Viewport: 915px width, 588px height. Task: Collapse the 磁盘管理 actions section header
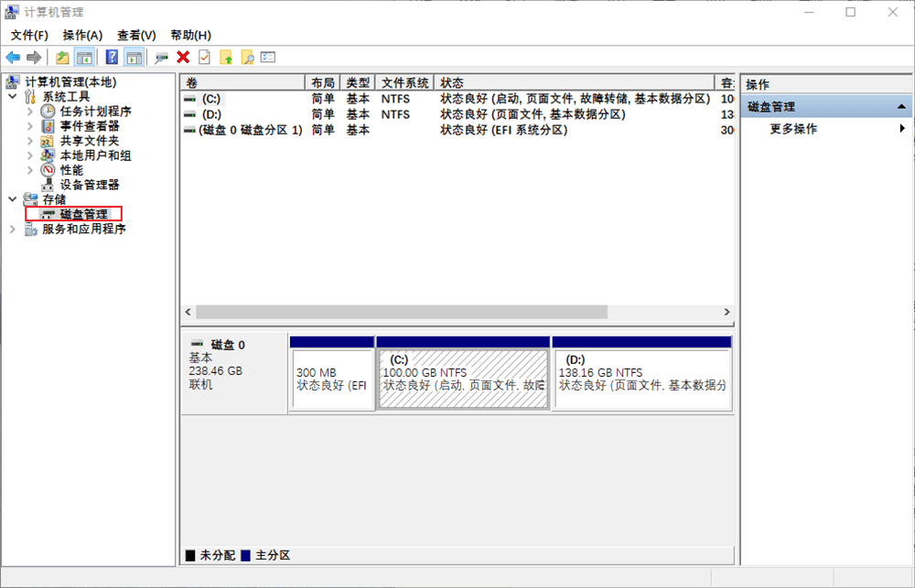pyautogui.click(x=902, y=107)
